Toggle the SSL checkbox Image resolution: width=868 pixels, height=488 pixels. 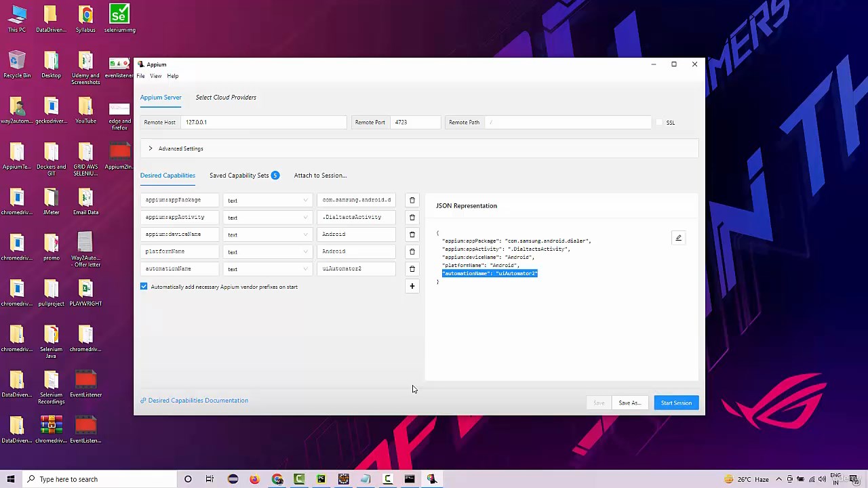(x=659, y=123)
